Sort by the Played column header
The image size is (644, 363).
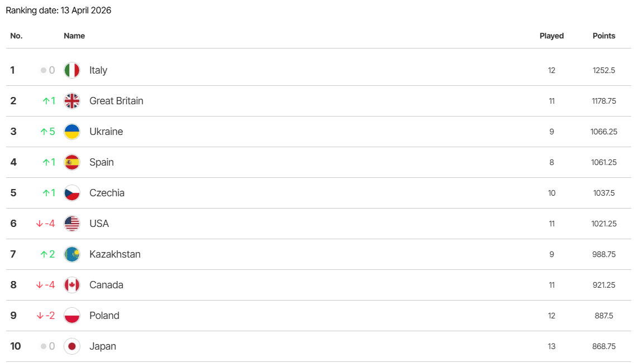click(x=551, y=36)
